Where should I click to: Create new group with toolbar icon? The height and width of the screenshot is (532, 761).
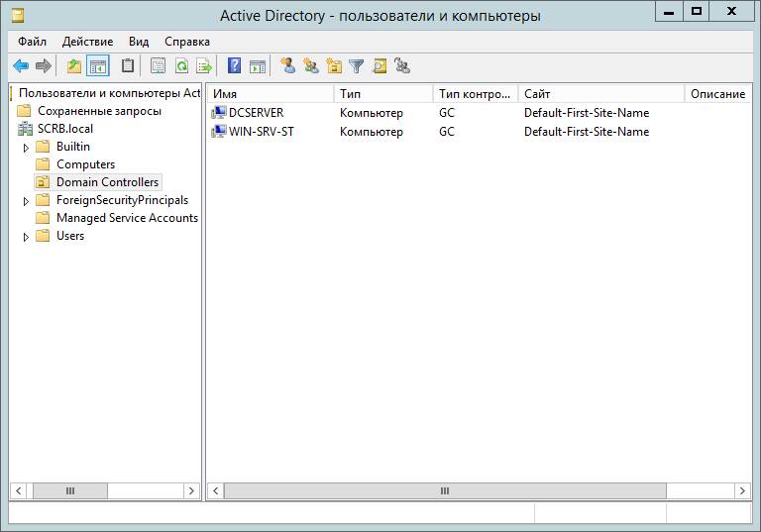[x=310, y=66]
